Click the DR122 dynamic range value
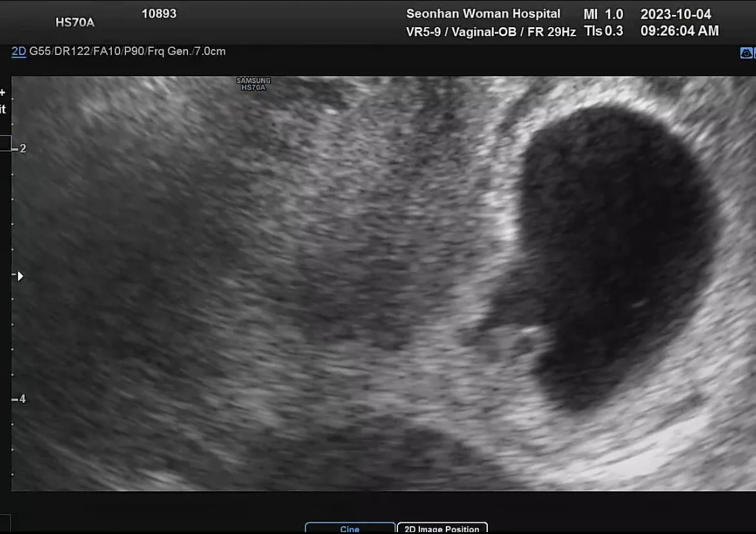This screenshot has height=534, width=756. [x=72, y=51]
